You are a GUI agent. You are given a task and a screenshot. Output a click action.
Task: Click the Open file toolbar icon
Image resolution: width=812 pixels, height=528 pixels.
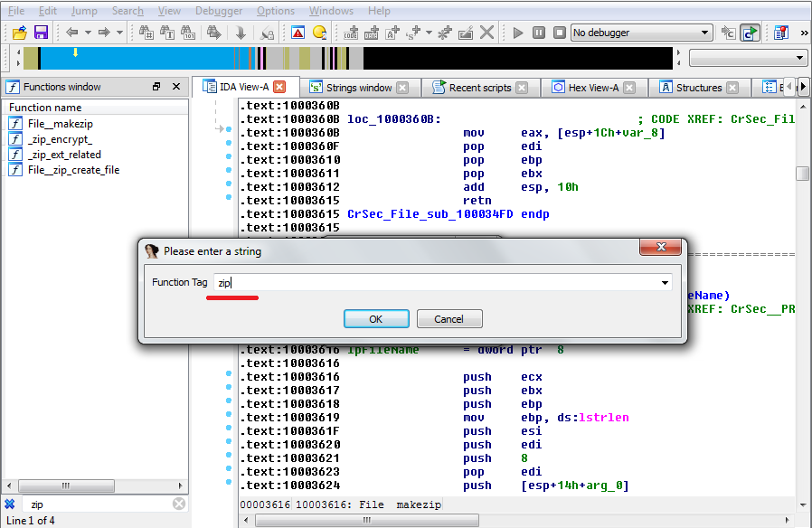[x=20, y=33]
